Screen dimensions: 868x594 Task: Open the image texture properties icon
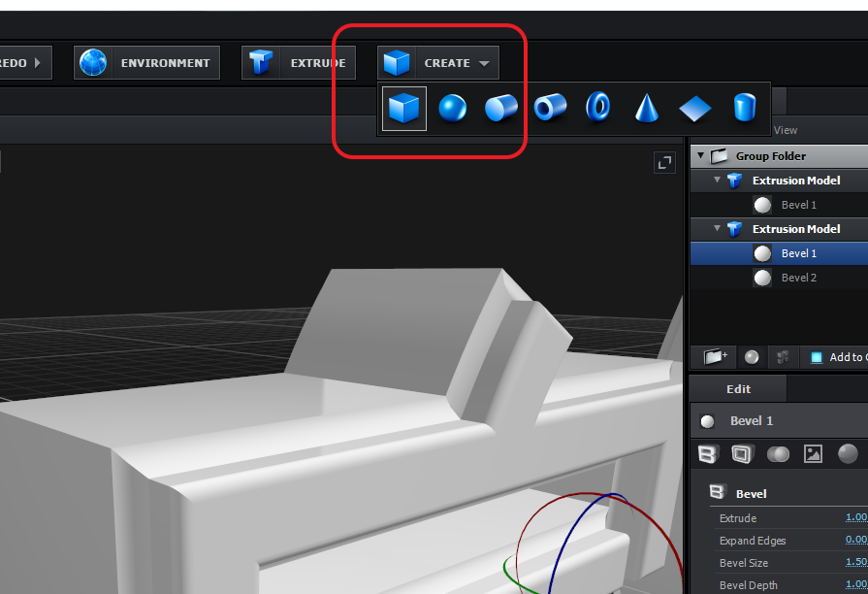[x=813, y=454]
